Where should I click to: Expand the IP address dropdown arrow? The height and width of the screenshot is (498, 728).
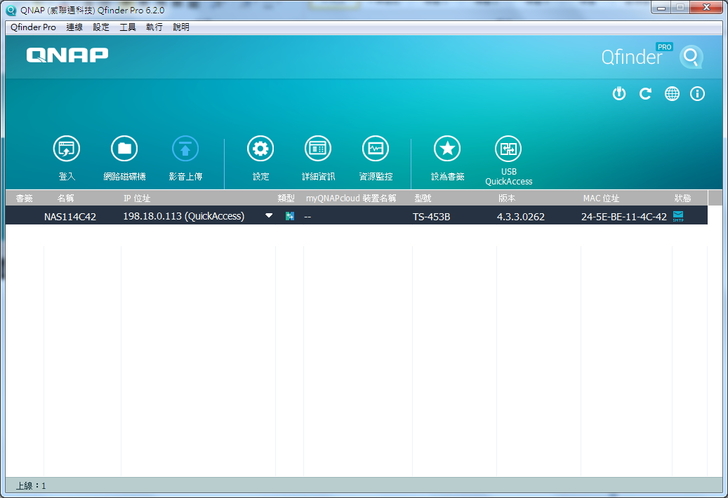pos(268,216)
